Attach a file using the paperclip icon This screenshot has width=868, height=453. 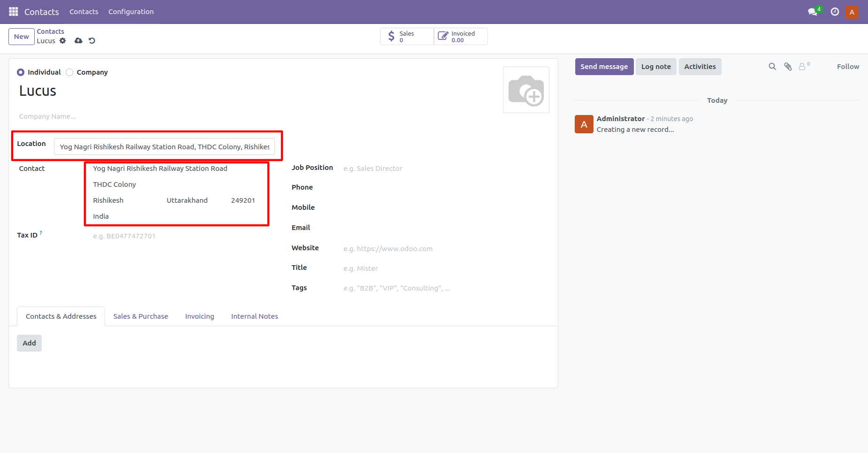[x=788, y=66]
